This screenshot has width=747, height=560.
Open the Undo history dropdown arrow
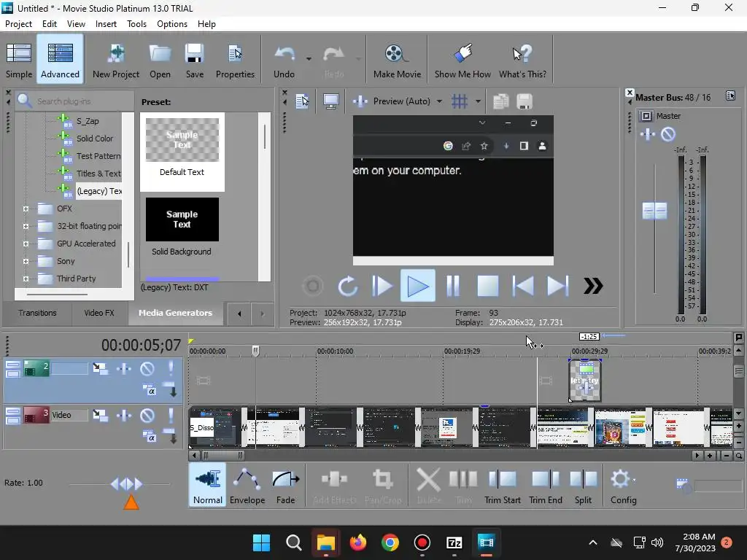(309, 59)
